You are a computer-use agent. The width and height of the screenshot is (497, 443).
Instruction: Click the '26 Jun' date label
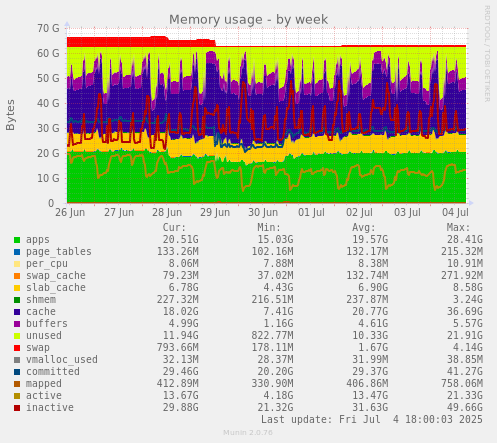pyautogui.click(x=70, y=212)
